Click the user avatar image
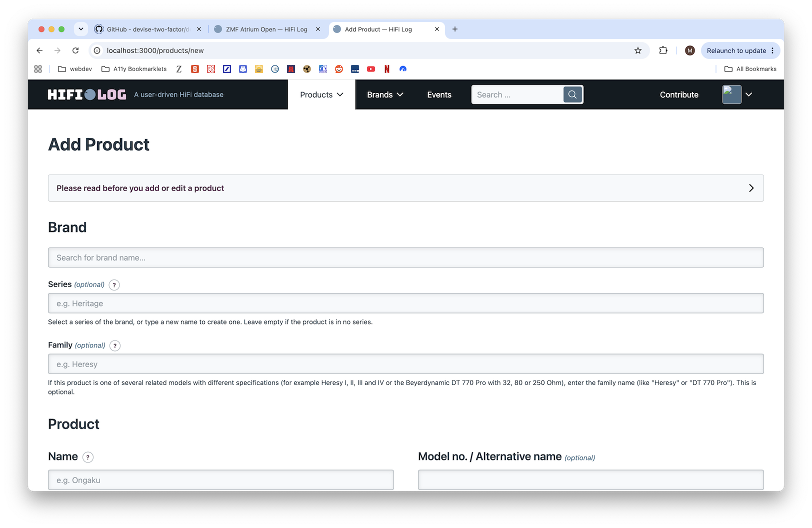 732,94
